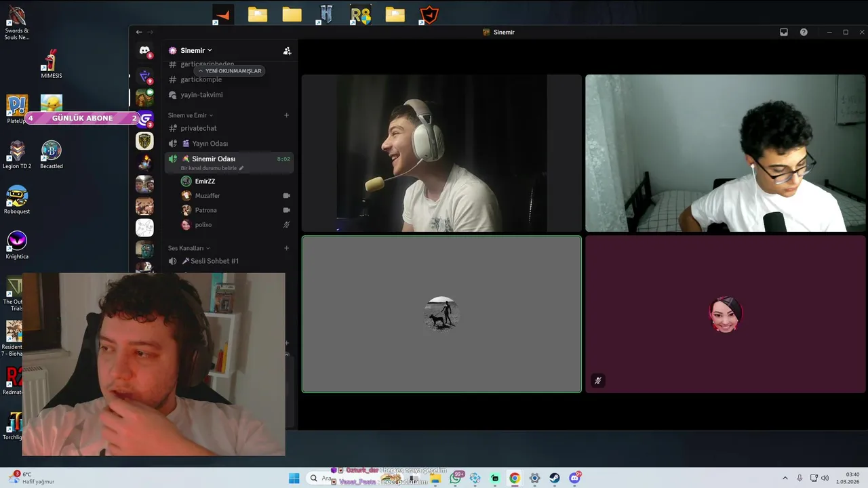Open Discord direct messages home icon
Viewport: 868px width, 488px height.
coord(144,50)
